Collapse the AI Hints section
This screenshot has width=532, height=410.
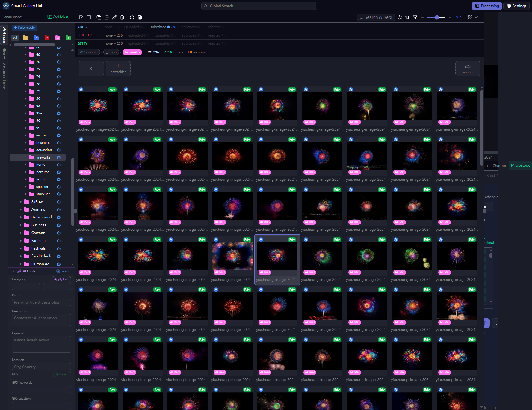[14, 271]
